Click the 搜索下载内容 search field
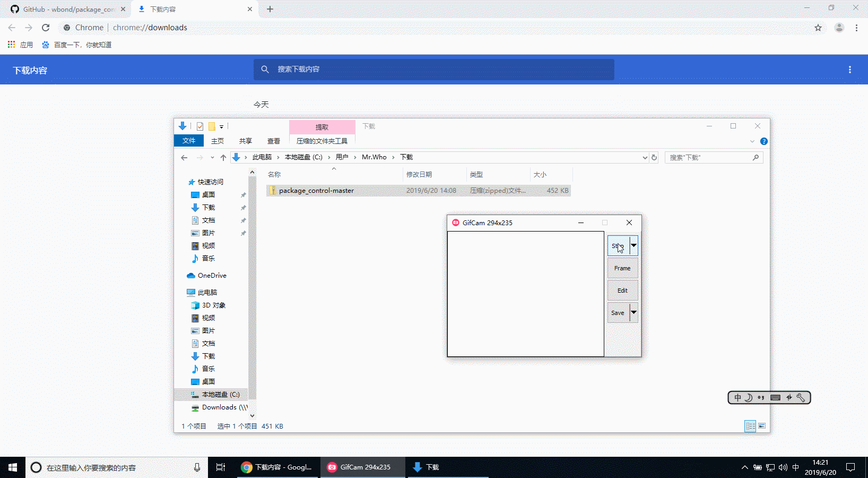 434,70
